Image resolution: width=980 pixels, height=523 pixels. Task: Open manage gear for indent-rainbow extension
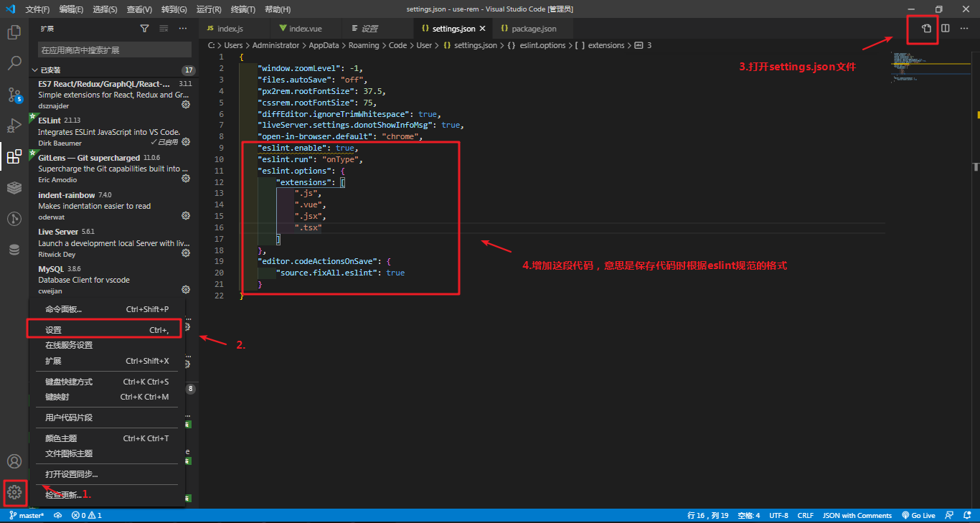(x=186, y=216)
